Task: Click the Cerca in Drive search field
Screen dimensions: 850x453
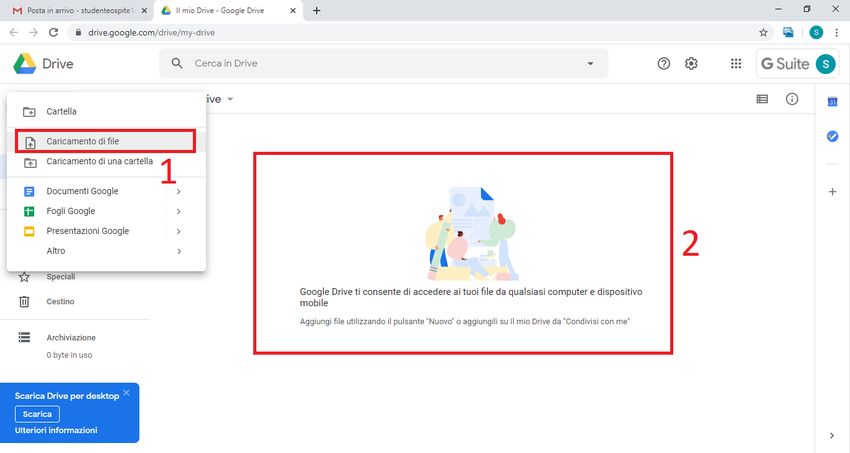Action: [x=380, y=64]
